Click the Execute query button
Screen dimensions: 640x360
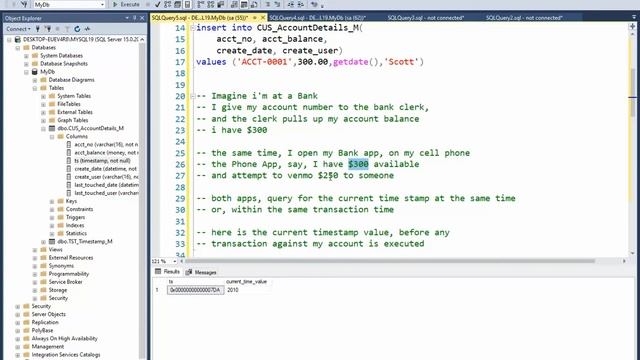(x=126, y=4)
